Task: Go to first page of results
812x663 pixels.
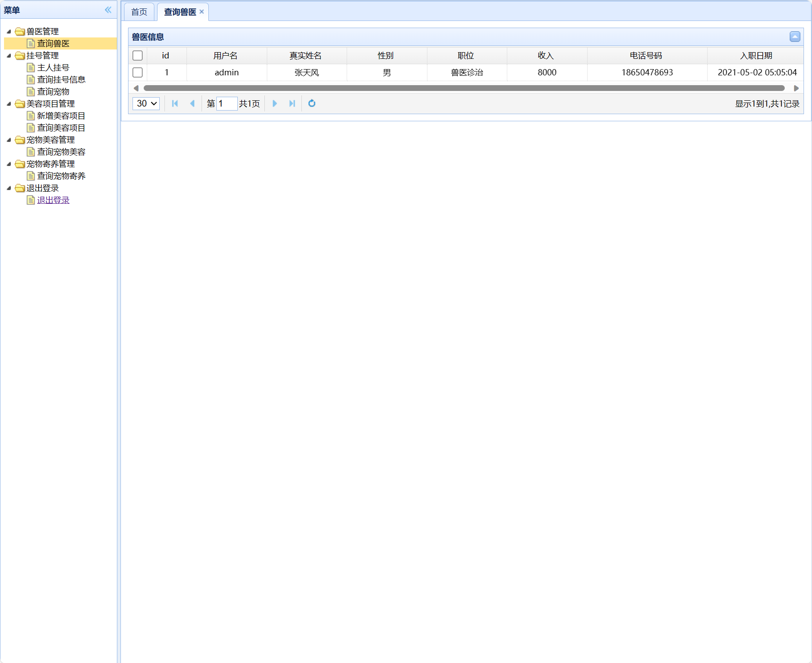Action: tap(175, 103)
